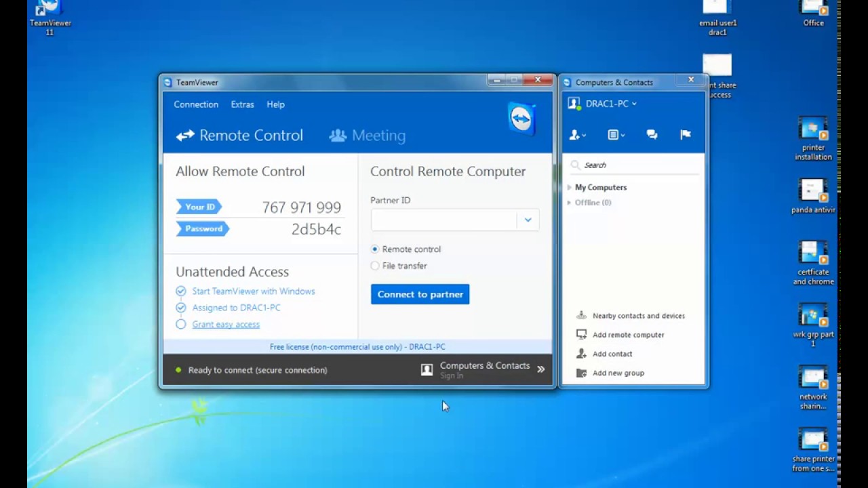Click into the Partner ID input field
The width and height of the screenshot is (868, 488).
point(443,220)
